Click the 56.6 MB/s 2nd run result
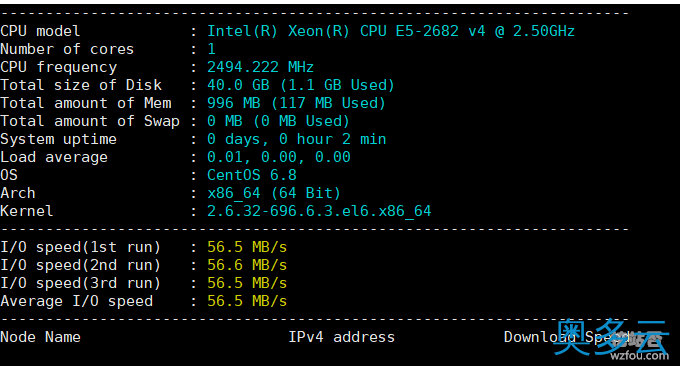Screen dimensions: 680x366 [x=247, y=265]
